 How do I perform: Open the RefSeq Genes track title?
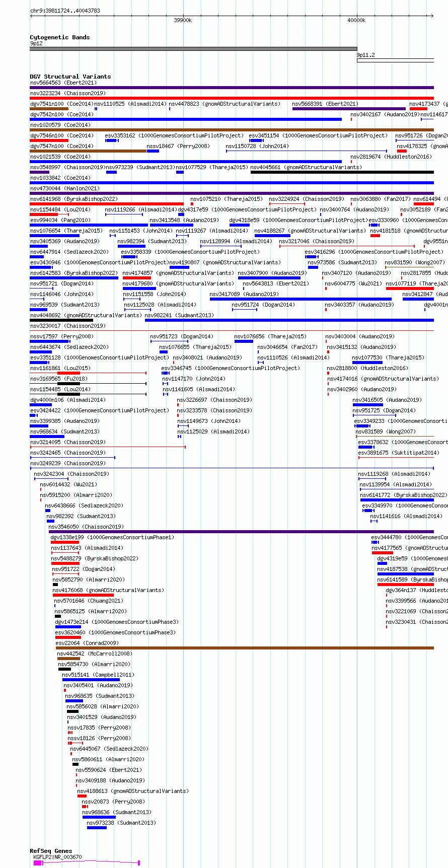(51, 851)
